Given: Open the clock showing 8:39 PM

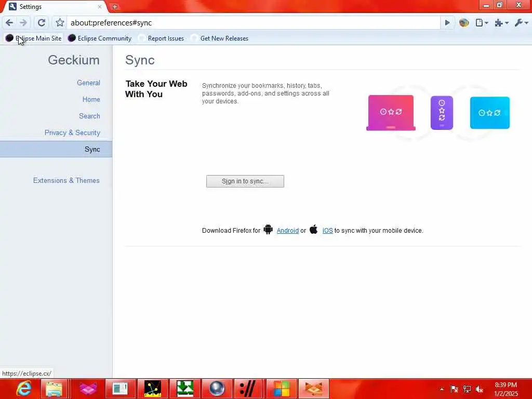Looking at the screenshot, I should tap(506, 389).
